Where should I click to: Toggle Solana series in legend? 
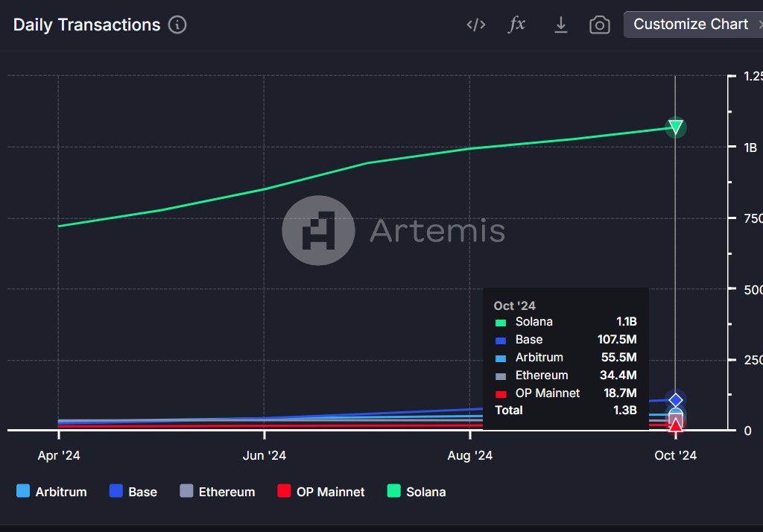(417, 492)
